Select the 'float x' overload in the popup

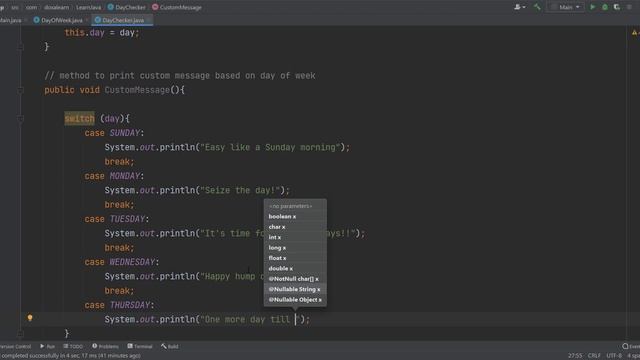pos(295,258)
